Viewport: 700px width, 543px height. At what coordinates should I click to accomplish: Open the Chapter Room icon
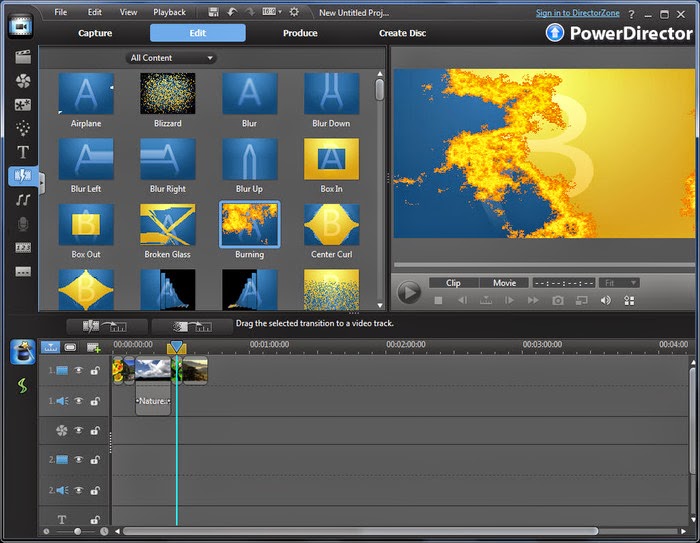click(x=23, y=247)
